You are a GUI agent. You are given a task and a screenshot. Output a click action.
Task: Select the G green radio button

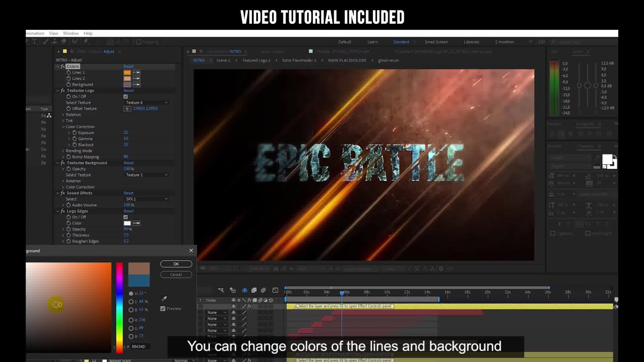131,328
